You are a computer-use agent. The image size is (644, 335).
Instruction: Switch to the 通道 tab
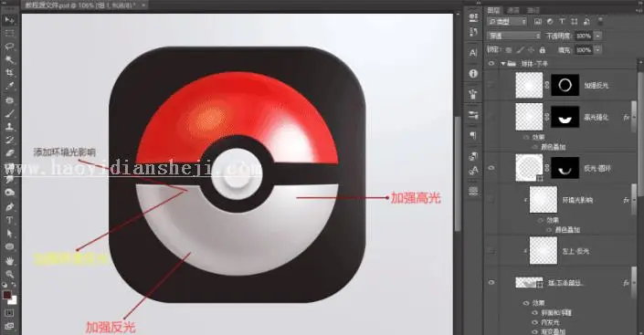513,10
